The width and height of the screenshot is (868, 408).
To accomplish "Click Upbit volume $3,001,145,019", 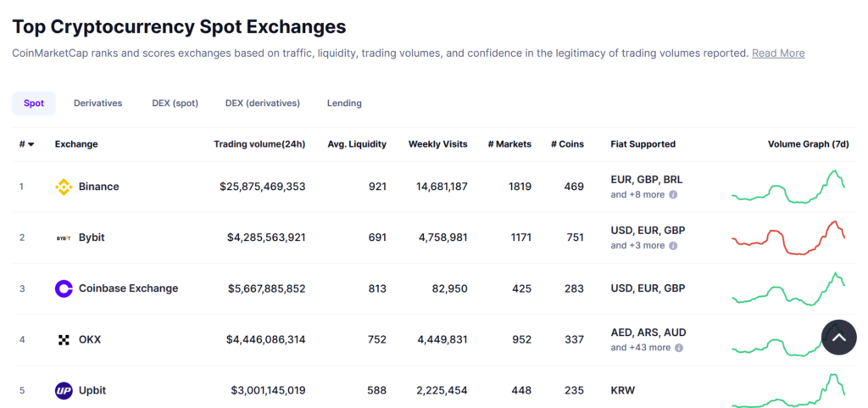I will [268, 390].
